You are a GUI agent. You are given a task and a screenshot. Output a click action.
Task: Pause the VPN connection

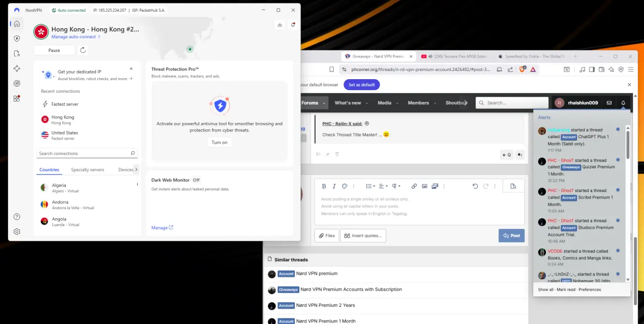click(x=54, y=50)
